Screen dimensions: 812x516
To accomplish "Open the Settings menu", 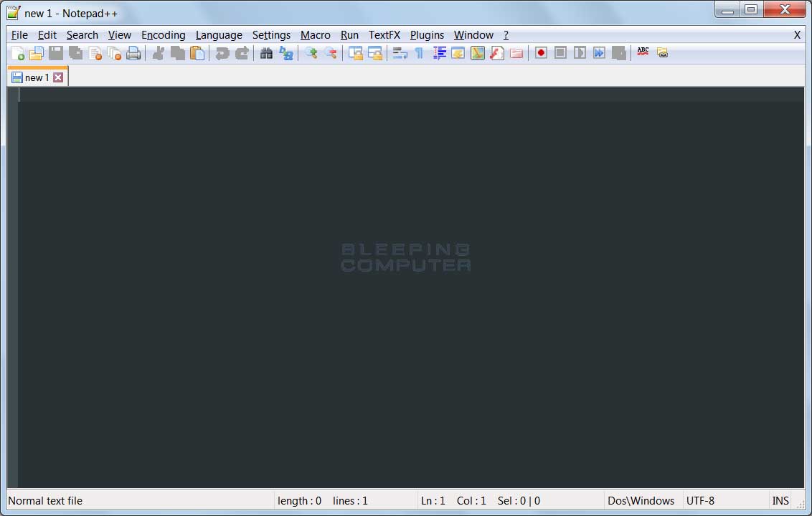I will point(271,35).
